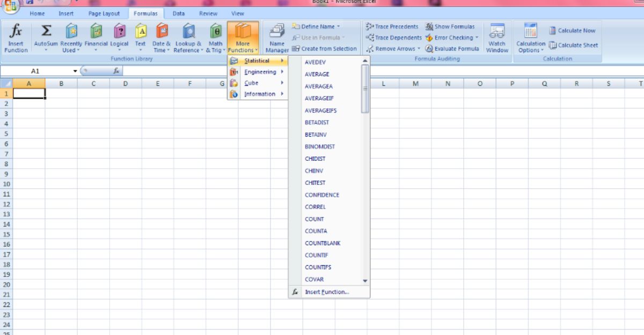Enable Error Checking
Screen dimensions: 644x335
pyautogui.click(x=452, y=38)
